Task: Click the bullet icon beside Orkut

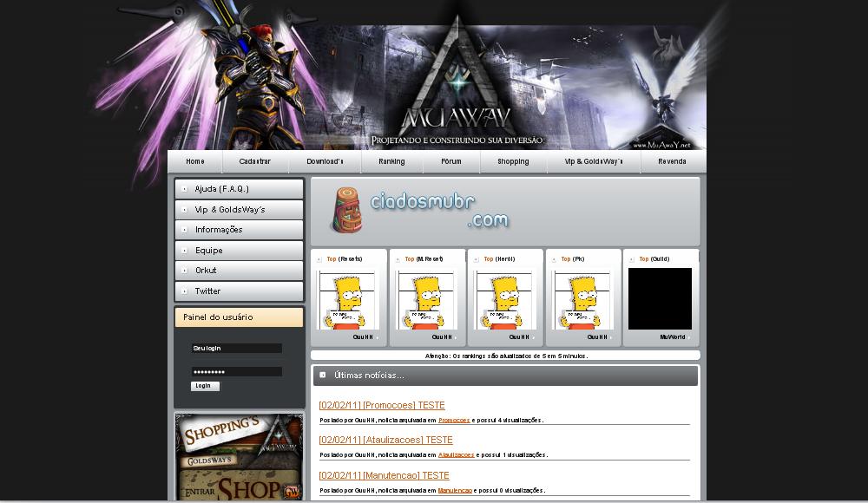Action: click(184, 271)
